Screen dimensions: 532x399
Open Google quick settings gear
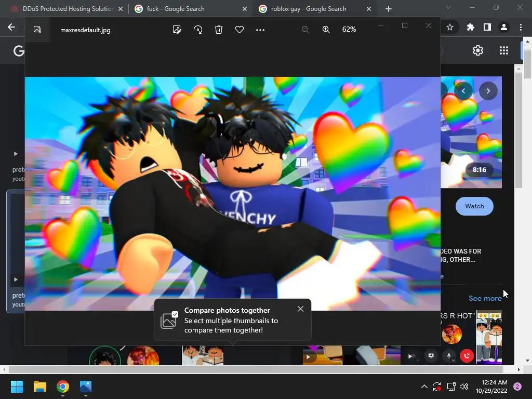coord(478,50)
